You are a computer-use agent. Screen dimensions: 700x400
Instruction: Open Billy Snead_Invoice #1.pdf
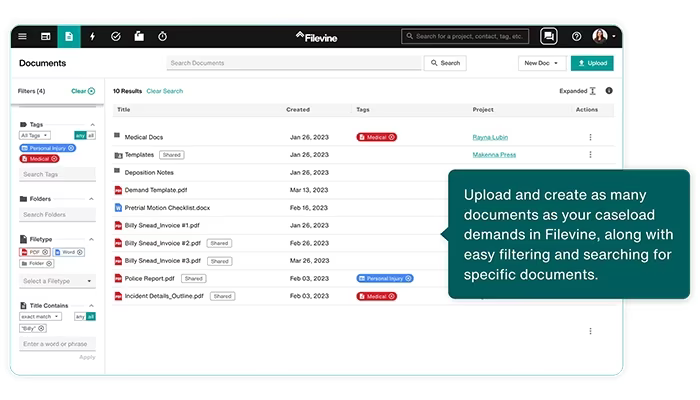coord(162,225)
